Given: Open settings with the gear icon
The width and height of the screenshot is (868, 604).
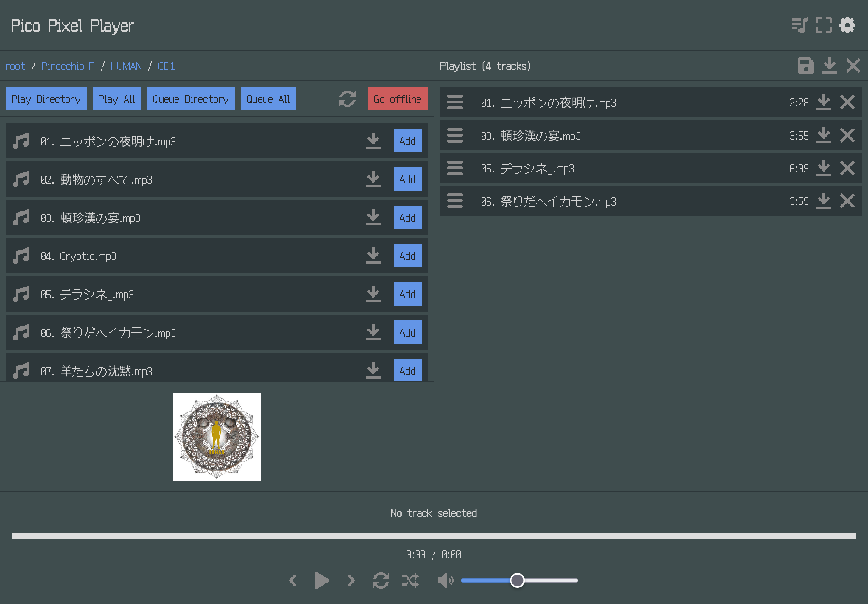Looking at the screenshot, I should click(847, 25).
